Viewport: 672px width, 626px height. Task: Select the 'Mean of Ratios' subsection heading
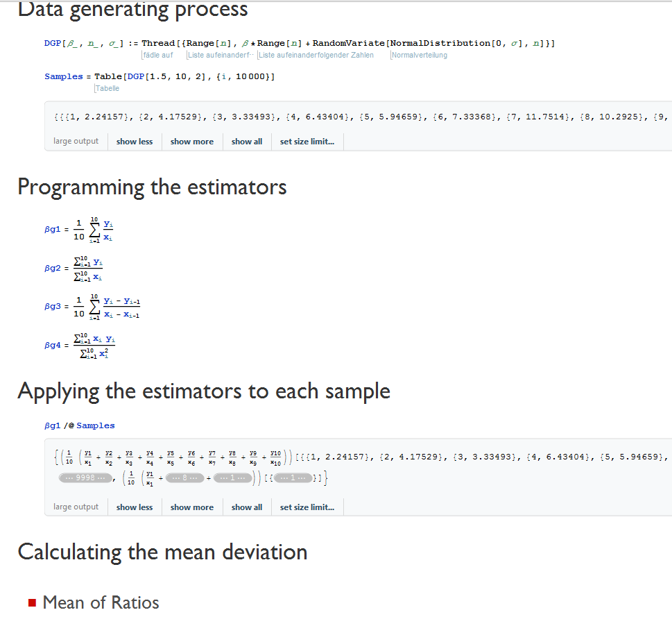tap(101, 602)
